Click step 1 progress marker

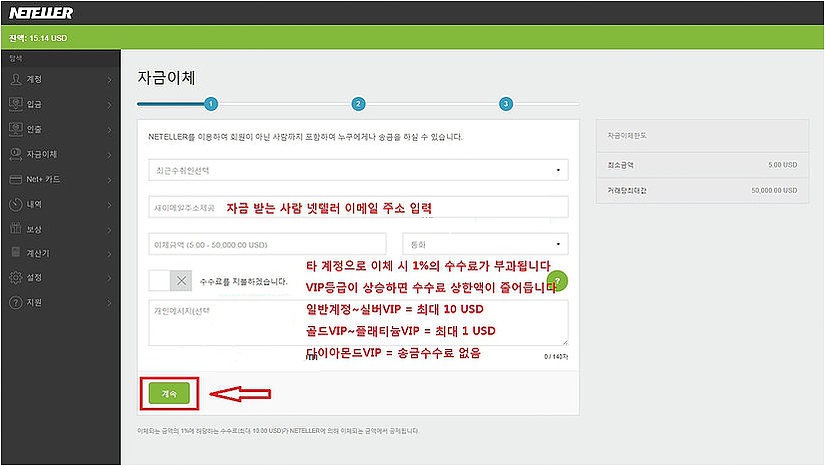click(210, 104)
